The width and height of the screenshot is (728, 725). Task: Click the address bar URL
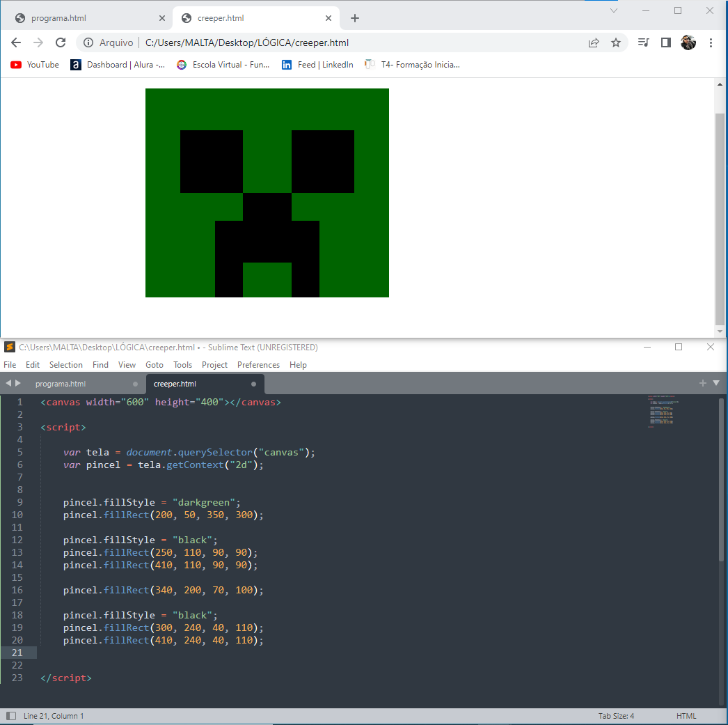247,42
